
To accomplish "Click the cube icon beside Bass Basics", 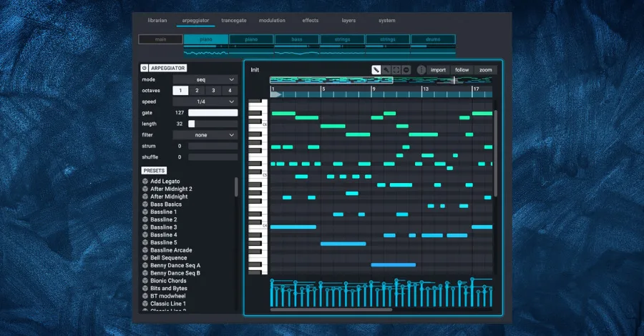I will click(145, 204).
